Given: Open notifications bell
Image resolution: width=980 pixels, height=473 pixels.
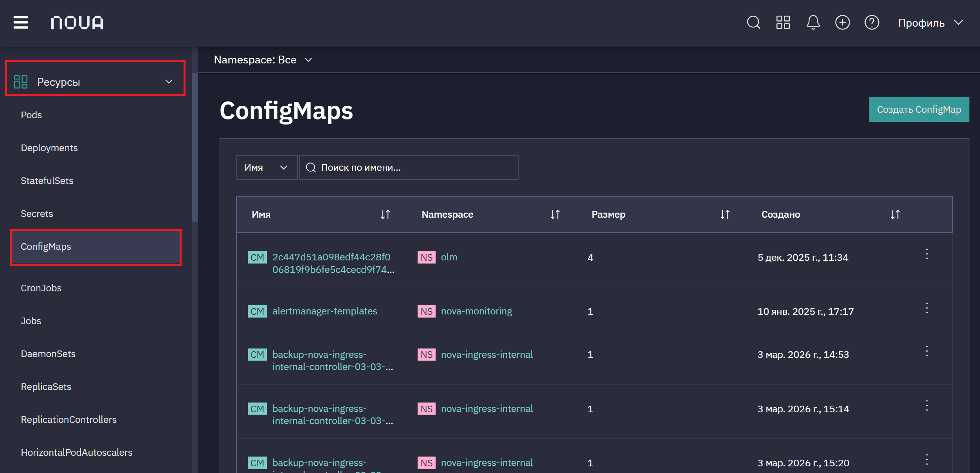Looking at the screenshot, I should click(813, 22).
